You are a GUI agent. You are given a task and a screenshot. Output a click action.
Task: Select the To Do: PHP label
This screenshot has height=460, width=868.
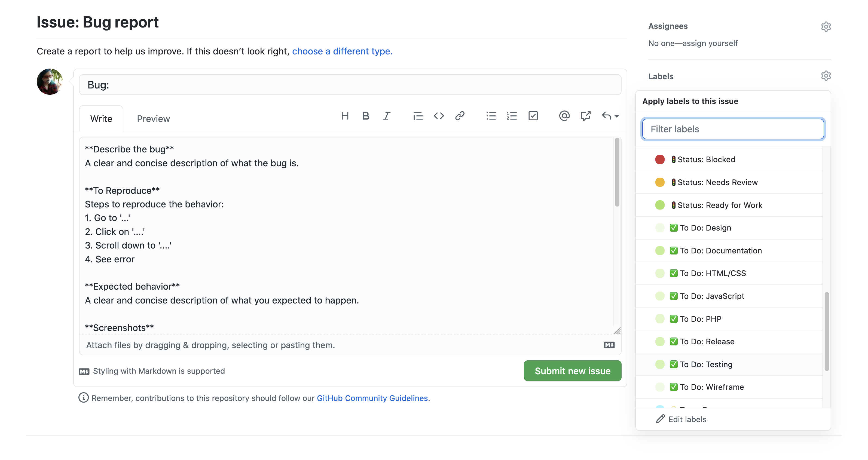[x=729, y=319]
